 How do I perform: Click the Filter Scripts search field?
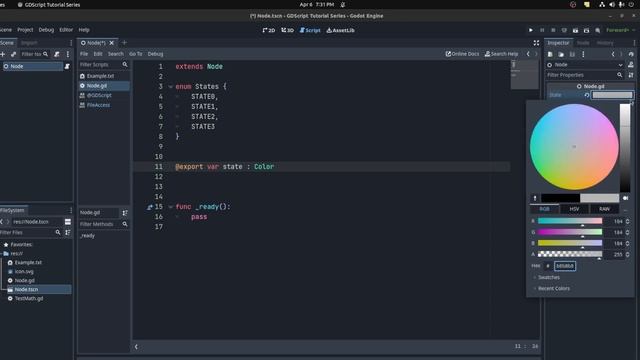[104, 64]
